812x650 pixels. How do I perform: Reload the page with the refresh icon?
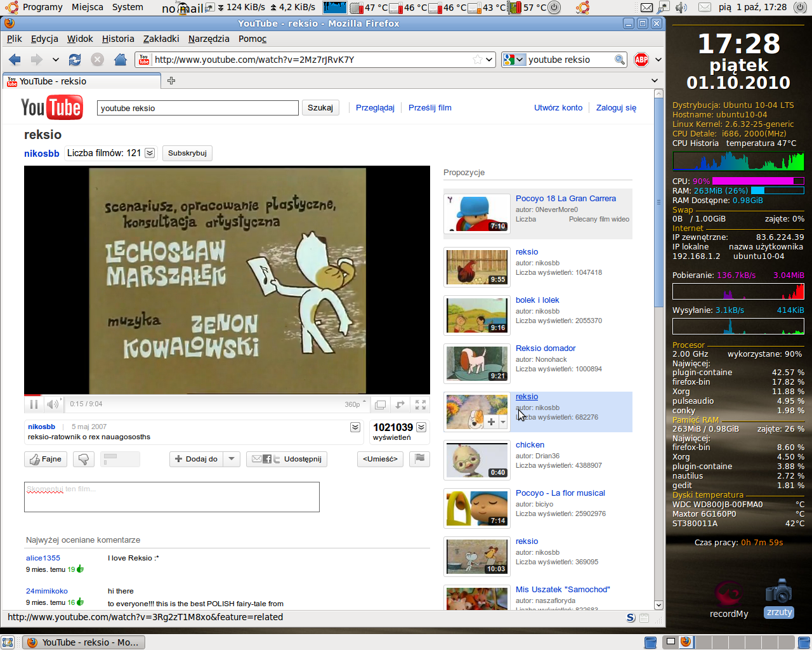click(x=75, y=60)
